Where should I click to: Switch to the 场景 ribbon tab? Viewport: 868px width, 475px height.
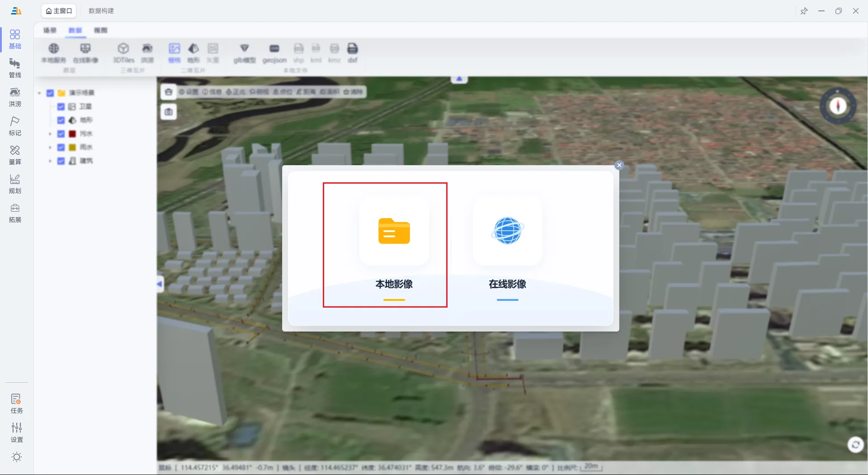click(50, 30)
